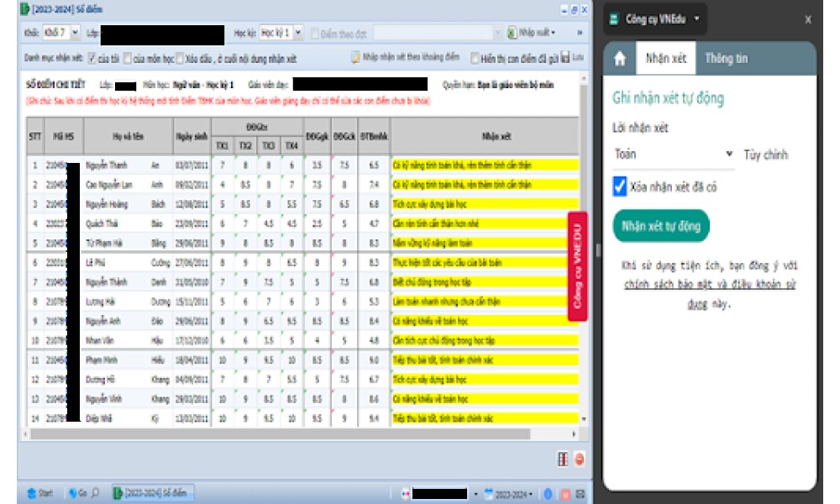Click the student name Phạm Minh Hiếu
This screenshot has width=840, height=504.
[125, 360]
